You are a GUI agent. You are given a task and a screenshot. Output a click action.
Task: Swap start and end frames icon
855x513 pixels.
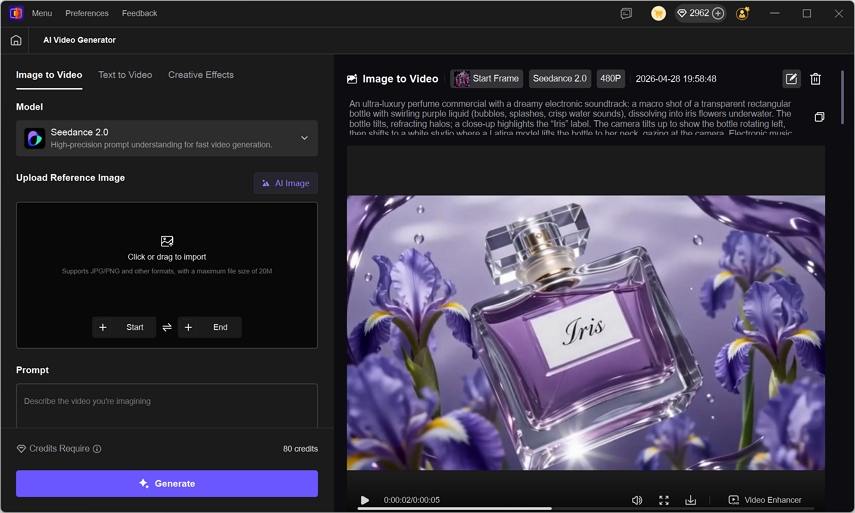click(x=167, y=327)
